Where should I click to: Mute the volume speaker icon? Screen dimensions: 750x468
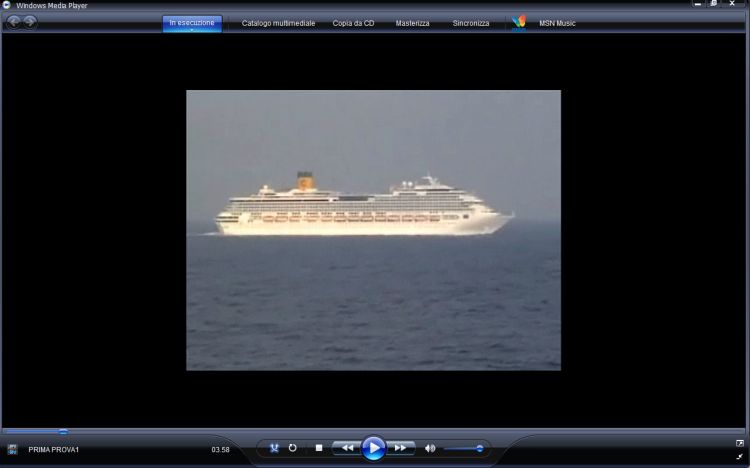430,448
